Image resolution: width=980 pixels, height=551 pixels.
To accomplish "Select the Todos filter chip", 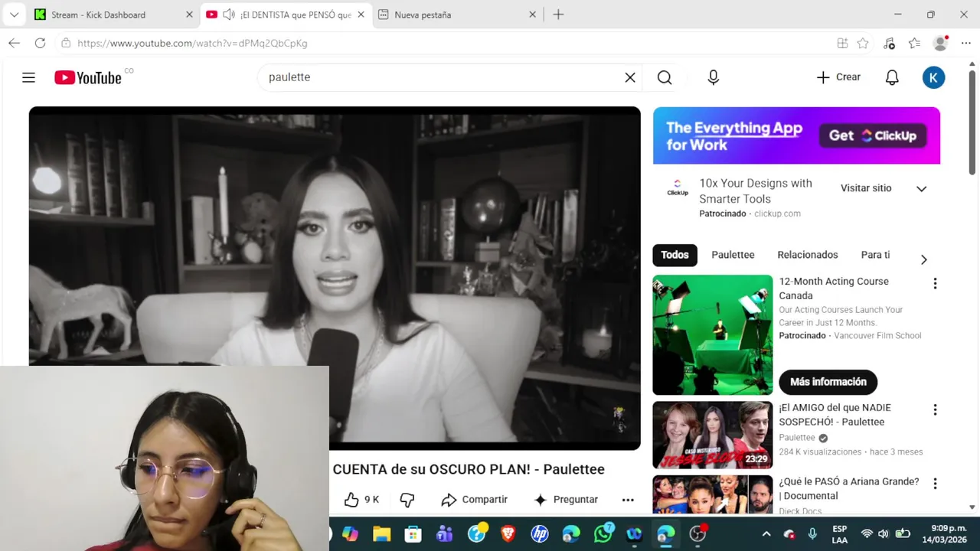I will coord(675,255).
